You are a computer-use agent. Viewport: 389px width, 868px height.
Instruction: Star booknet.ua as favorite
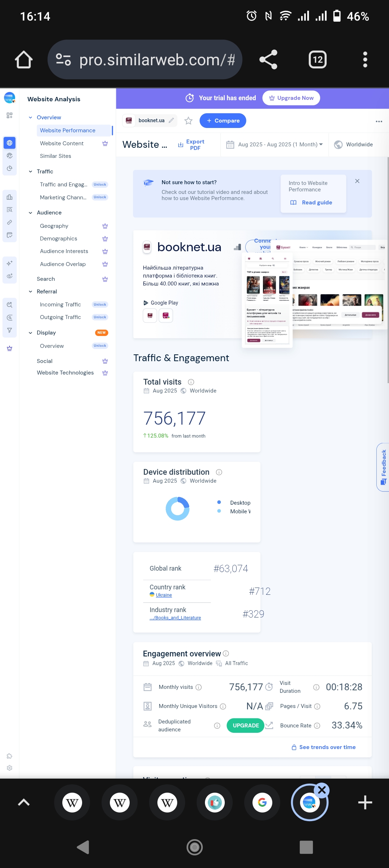188,121
